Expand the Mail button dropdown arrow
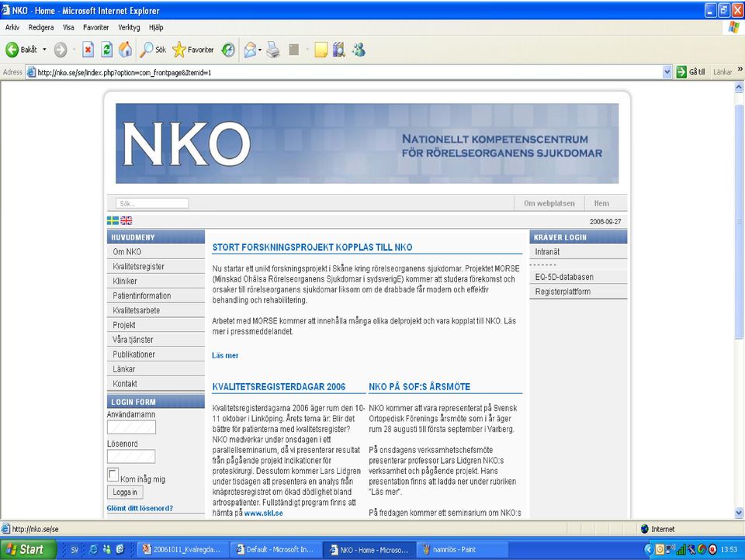The width and height of the screenshot is (745, 560). (x=260, y=50)
